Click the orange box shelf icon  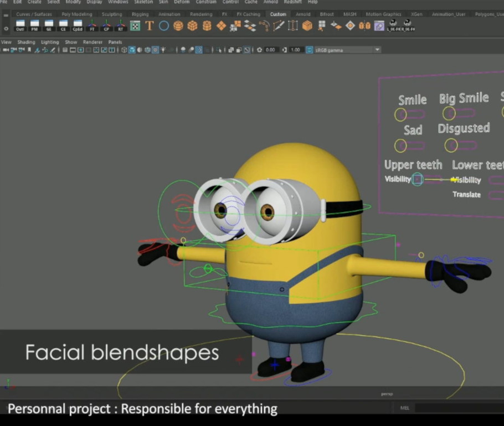coord(307,25)
